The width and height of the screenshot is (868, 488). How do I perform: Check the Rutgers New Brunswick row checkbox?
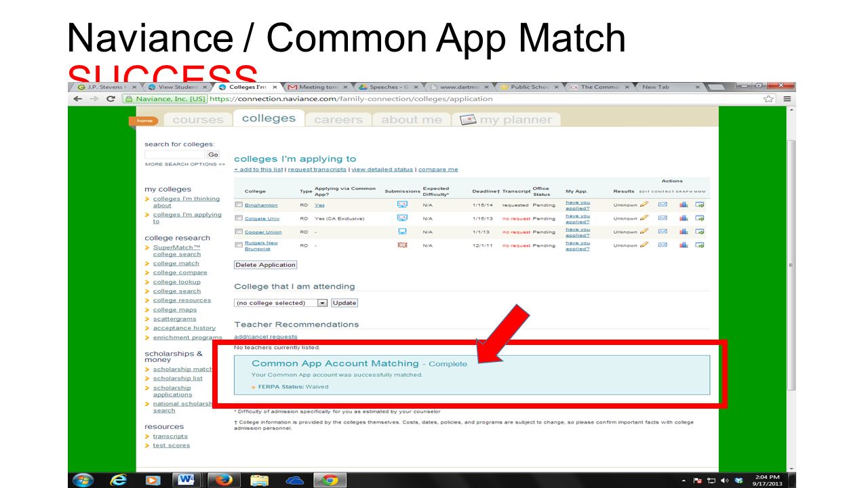click(239, 245)
